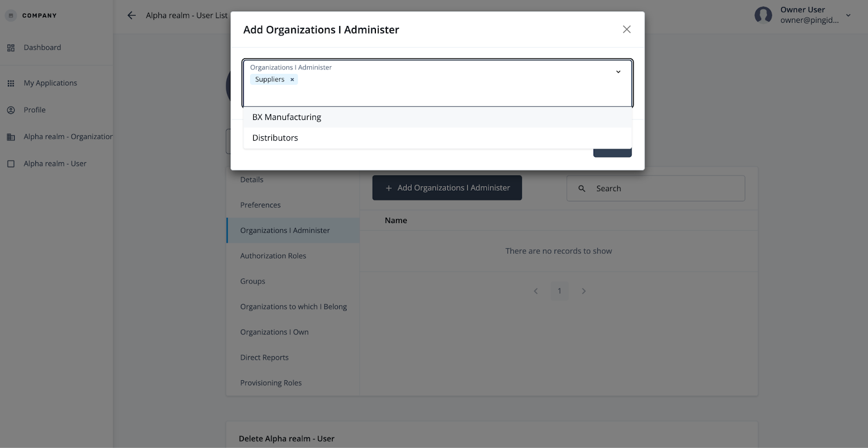Switch to the Groups tab

tap(253, 281)
